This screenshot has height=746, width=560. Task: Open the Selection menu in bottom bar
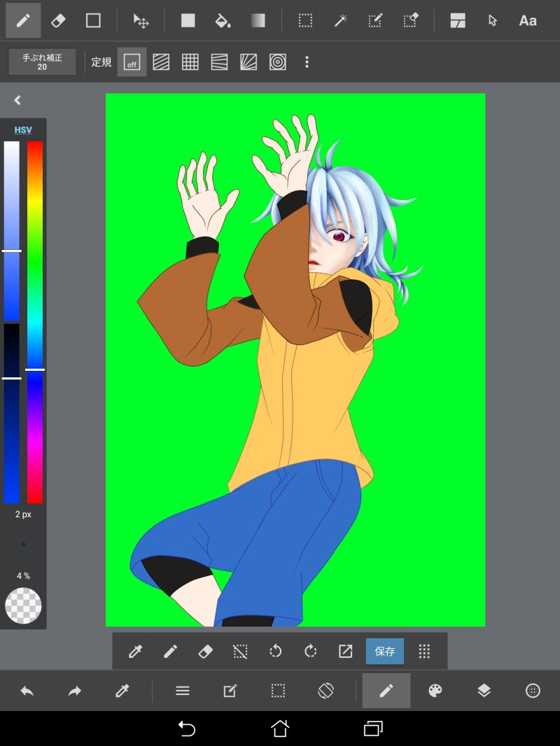[278, 691]
